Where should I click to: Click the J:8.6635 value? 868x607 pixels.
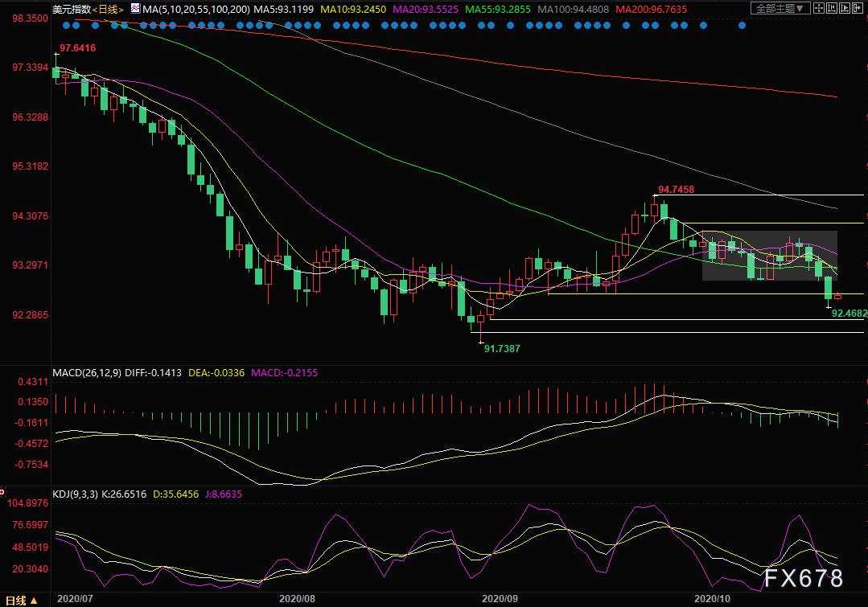pos(224,494)
